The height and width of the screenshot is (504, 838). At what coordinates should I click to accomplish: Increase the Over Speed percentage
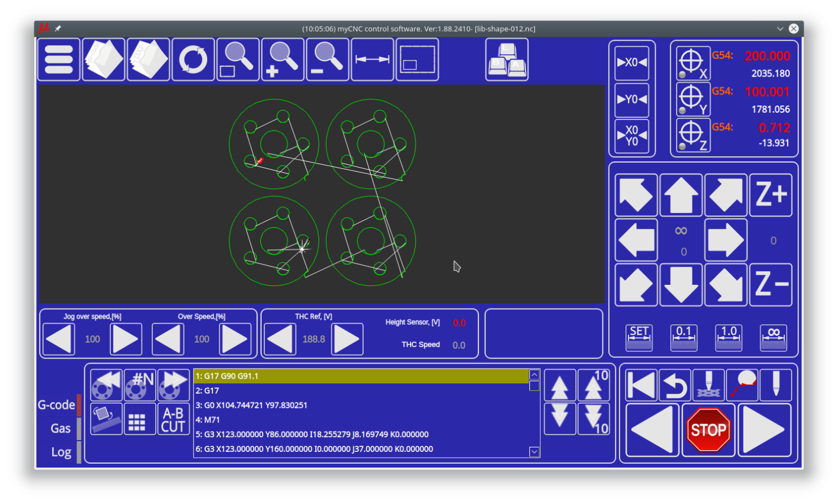(235, 339)
